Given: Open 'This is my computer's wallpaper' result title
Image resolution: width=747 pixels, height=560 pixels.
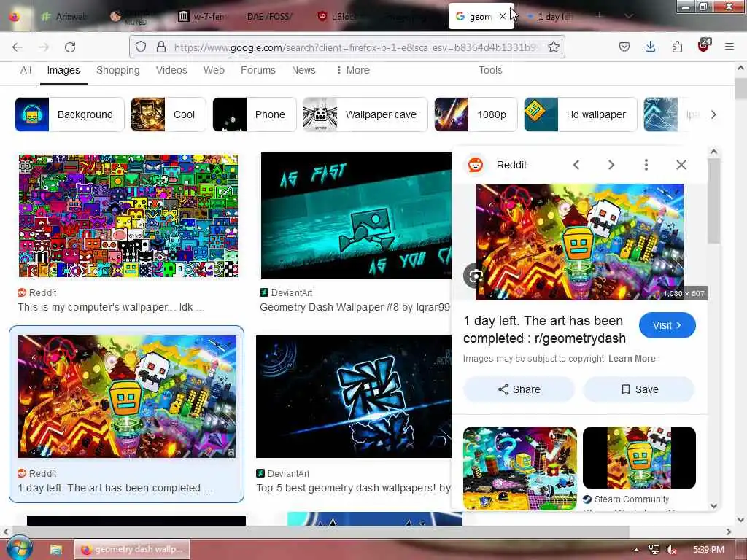Looking at the screenshot, I should (x=111, y=307).
